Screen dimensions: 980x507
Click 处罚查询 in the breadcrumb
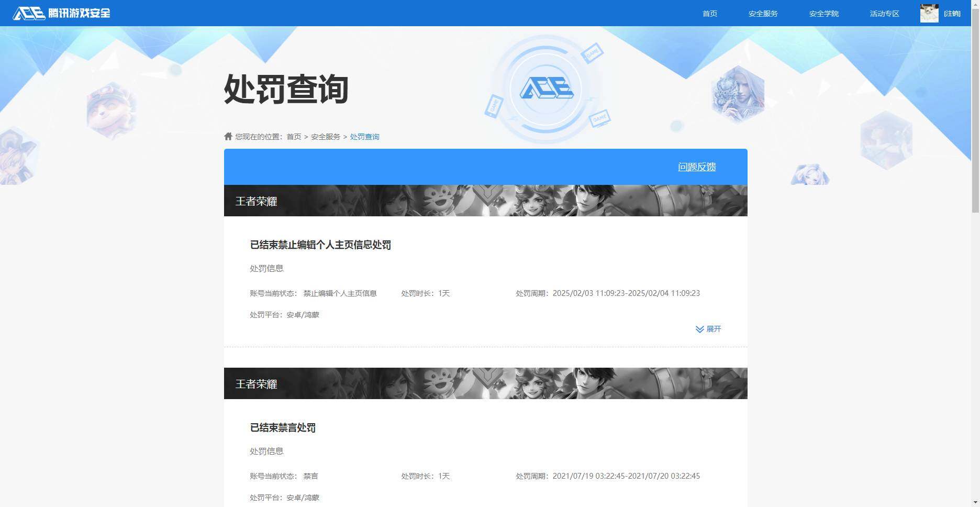(x=364, y=137)
